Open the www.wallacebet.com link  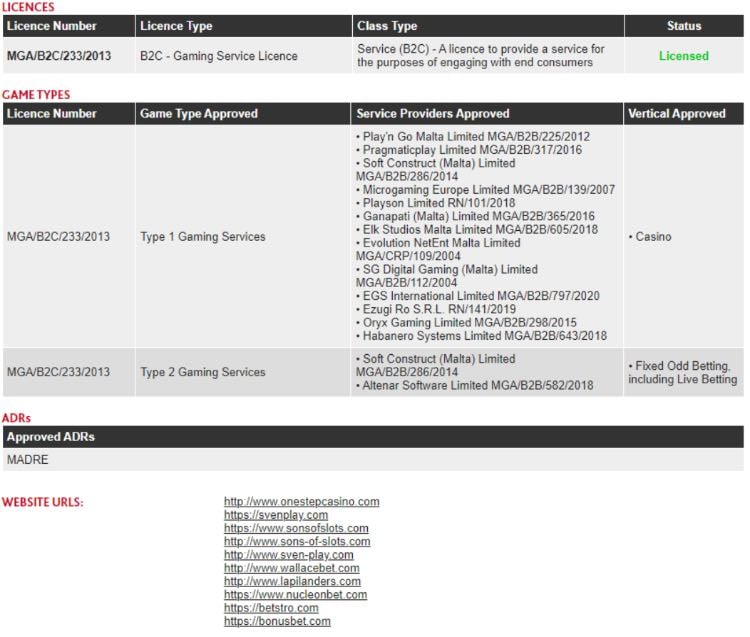(x=292, y=568)
